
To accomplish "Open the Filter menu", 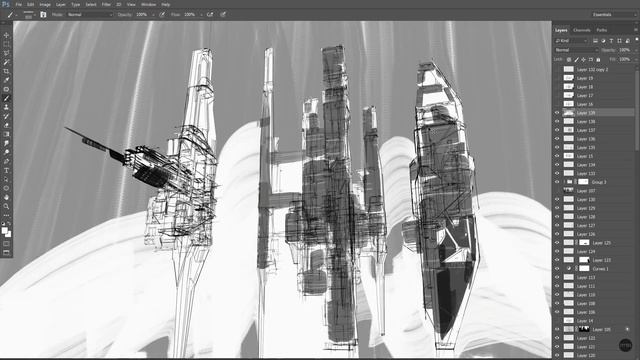I will point(106,4).
